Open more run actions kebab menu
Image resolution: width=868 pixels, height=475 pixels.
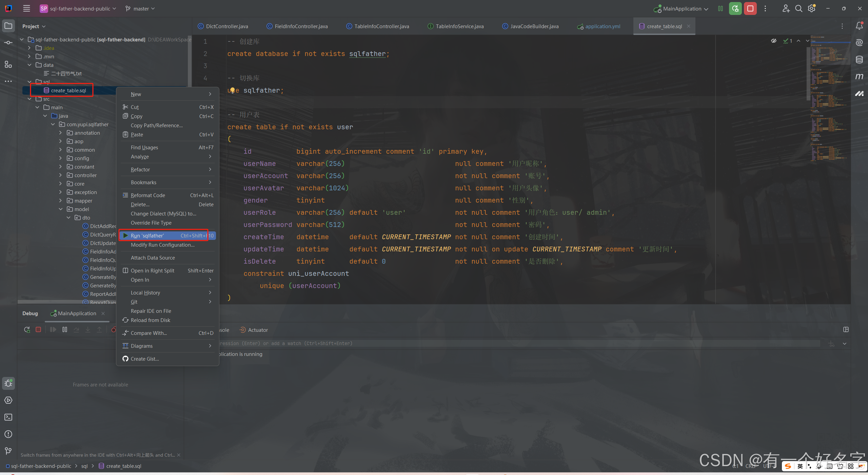765,8
